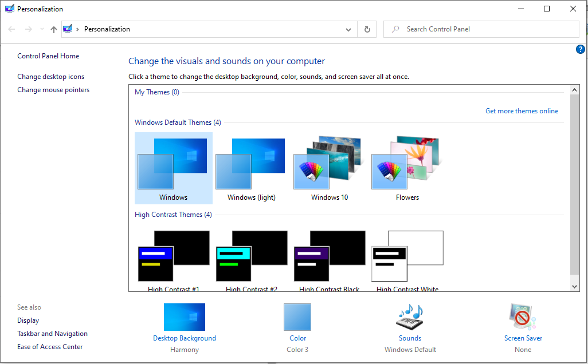Open Control Panel Home link
Image resolution: width=588 pixels, height=364 pixels.
point(48,56)
